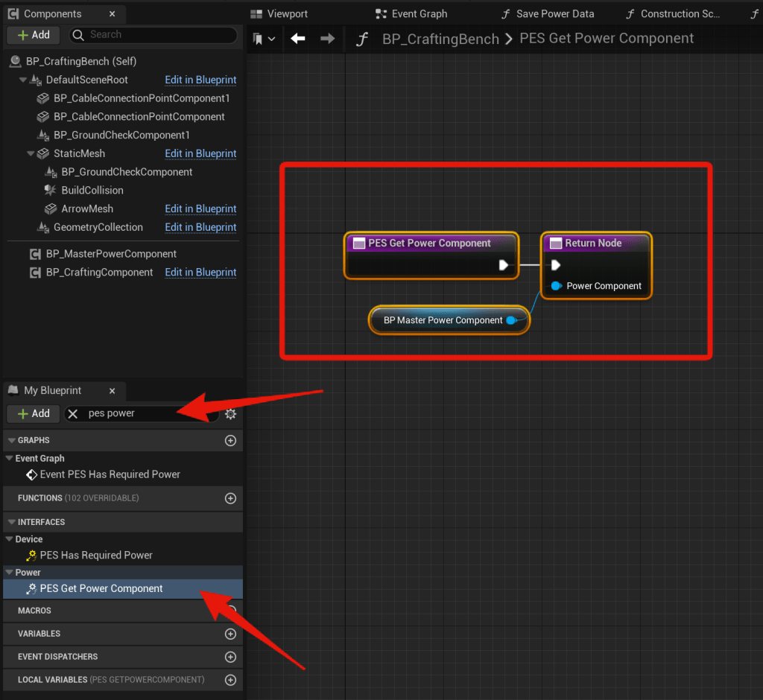The image size is (763, 700).
Task: Click the Power Component input pin
Action: [x=556, y=286]
